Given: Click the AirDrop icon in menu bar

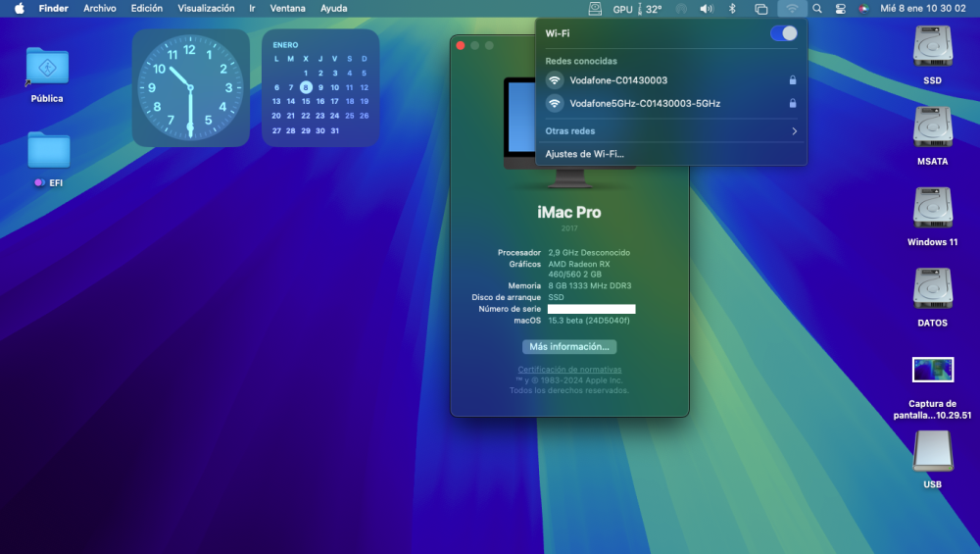Looking at the screenshot, I should tap(681, 9).
